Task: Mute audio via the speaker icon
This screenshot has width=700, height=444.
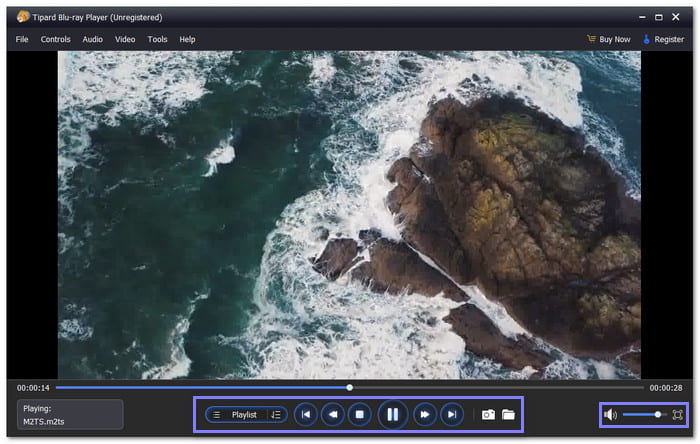Action: pos(611,414)
